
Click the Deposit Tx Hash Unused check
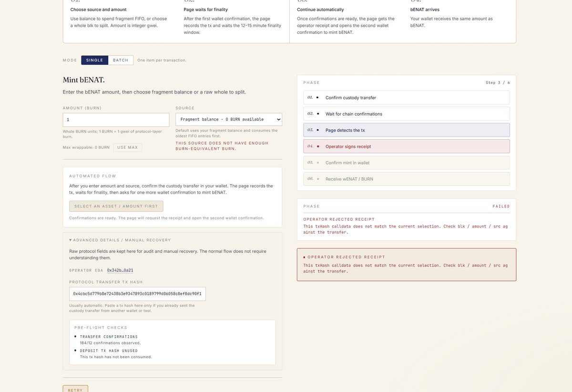coord(109,351)
